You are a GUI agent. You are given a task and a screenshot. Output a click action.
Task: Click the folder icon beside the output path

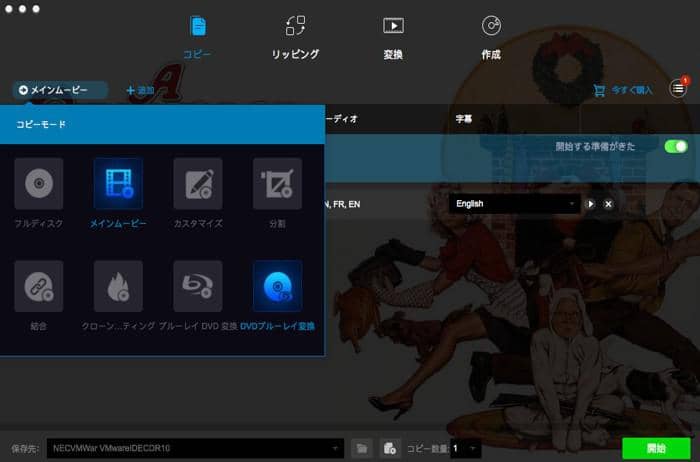[362, 448]
